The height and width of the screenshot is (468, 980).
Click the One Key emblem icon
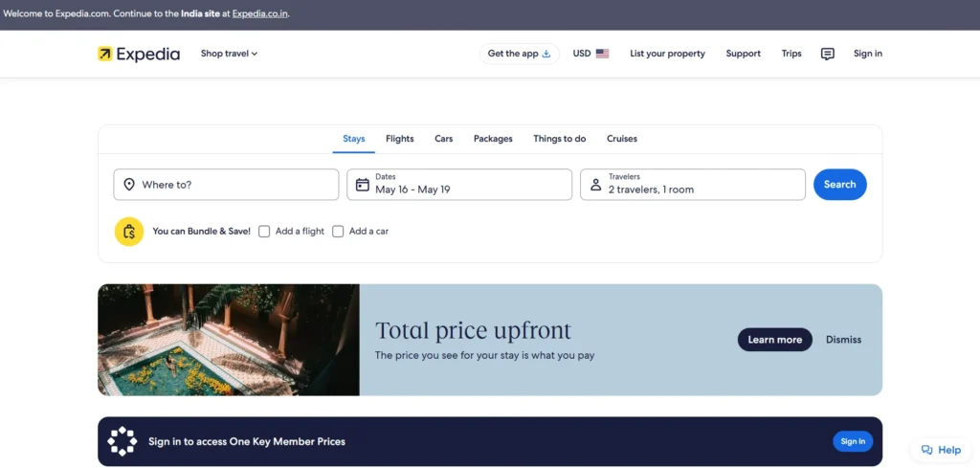coord(122,441)
